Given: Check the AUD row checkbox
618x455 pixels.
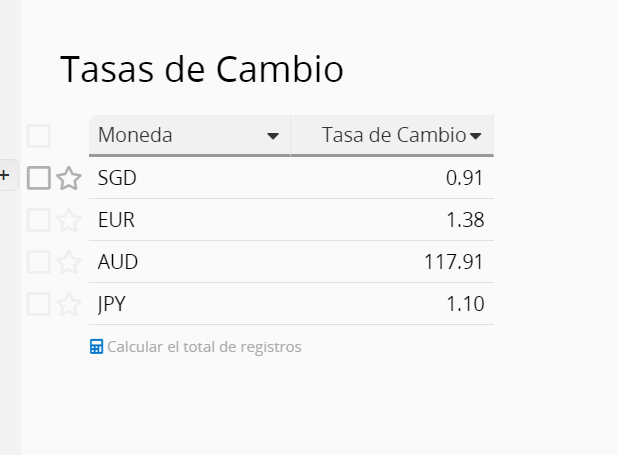Looking at the screenshot, I should [x=39, y=263].
